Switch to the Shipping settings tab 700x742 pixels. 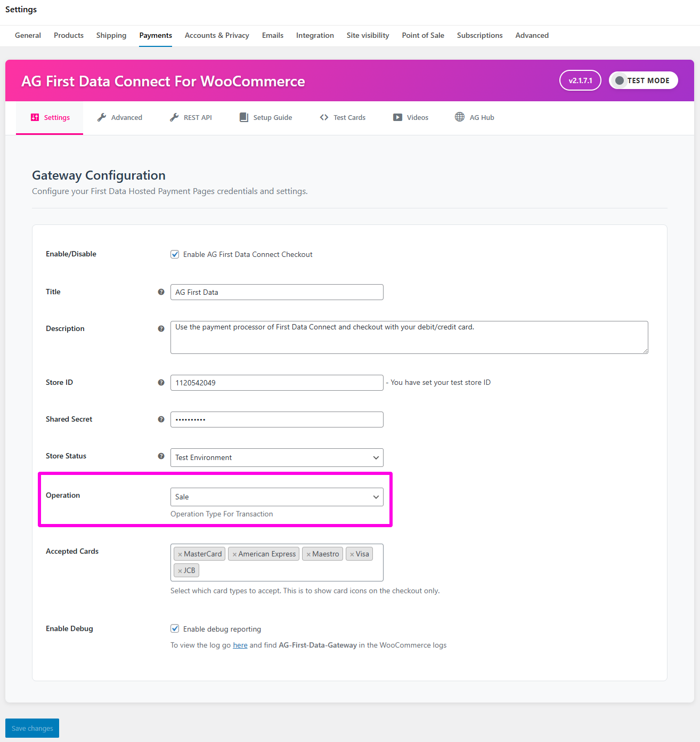[x=111, y=35]
